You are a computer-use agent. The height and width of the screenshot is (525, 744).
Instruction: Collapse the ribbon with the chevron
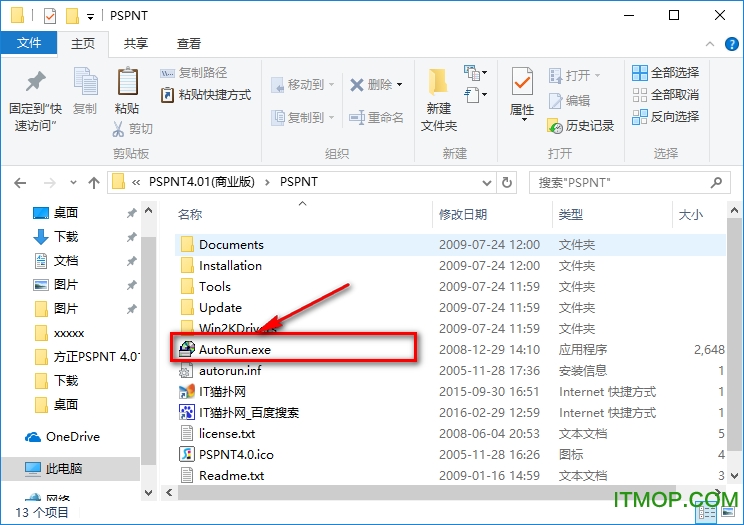pos(710,44)
